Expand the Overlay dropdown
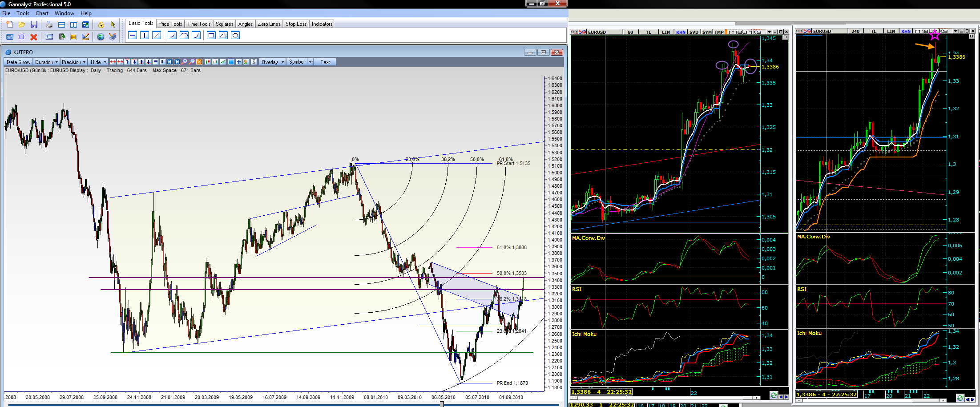Viewport: 980px width, 407px height. tap(272, 62)
